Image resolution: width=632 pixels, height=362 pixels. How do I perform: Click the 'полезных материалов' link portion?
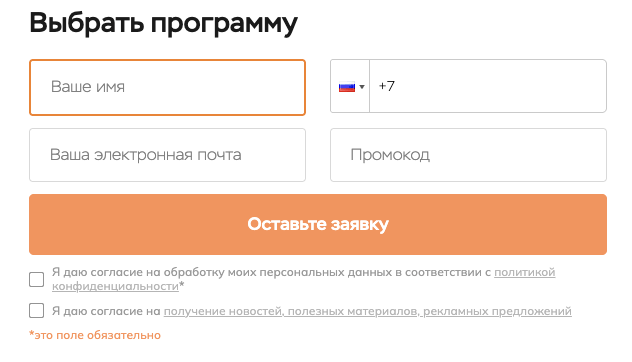[353, 311]
